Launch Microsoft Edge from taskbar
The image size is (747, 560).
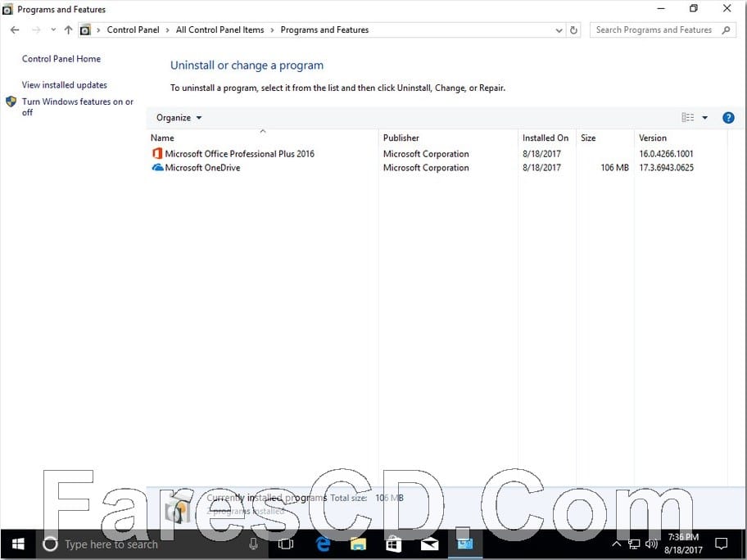323,544
